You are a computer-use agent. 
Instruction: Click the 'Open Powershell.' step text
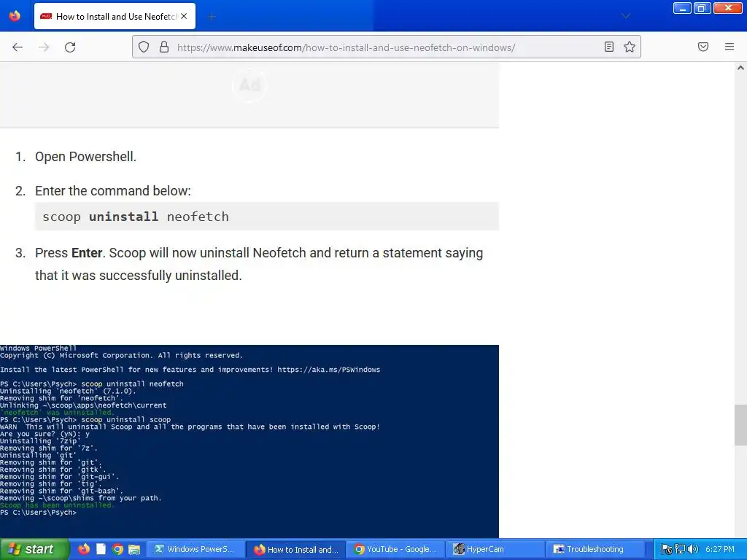coord(86,157)
